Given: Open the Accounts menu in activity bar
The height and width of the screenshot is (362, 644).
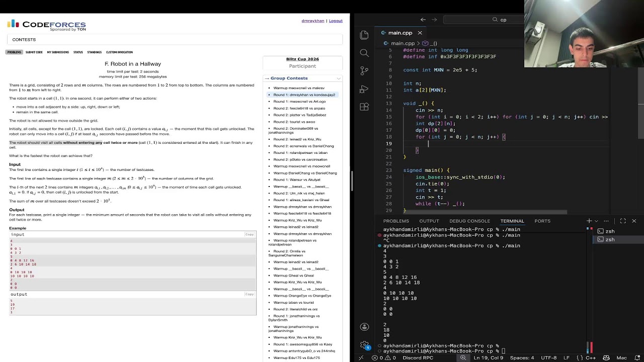Looking at the screenshot, I should (x=364, y=327).
